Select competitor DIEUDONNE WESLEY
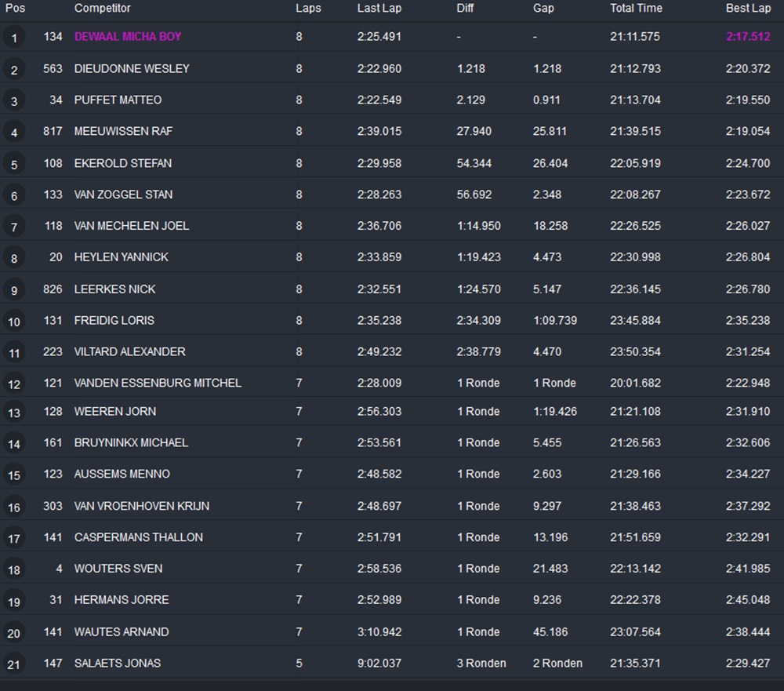Screen dimensions: 784x691 coord(132,68)
